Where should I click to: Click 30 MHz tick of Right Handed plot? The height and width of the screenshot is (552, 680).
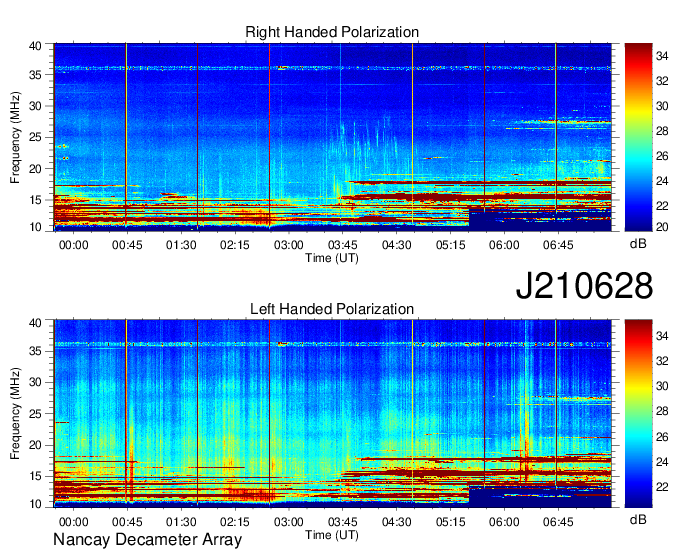coord(35,106)
